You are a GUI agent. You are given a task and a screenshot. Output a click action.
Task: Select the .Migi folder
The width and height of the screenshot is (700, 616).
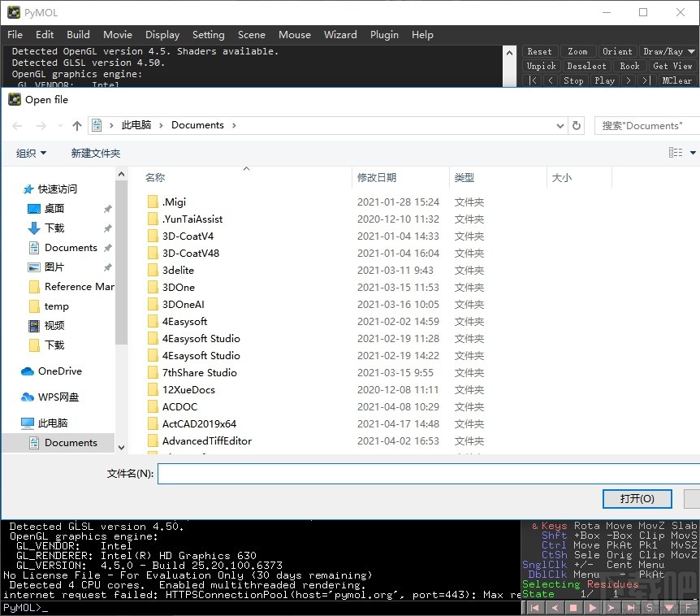(174, 202)
